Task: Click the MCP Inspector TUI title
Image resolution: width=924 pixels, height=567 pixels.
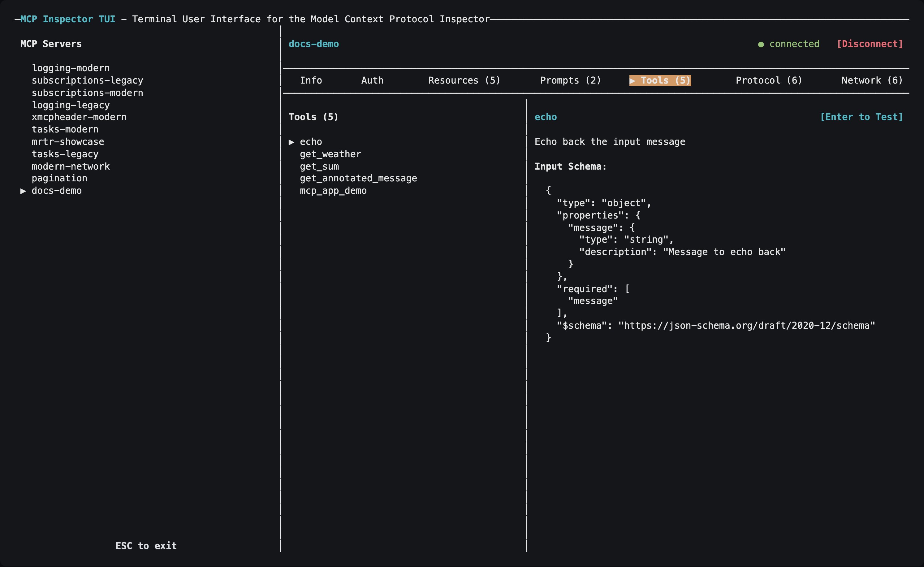Action: 67,19
